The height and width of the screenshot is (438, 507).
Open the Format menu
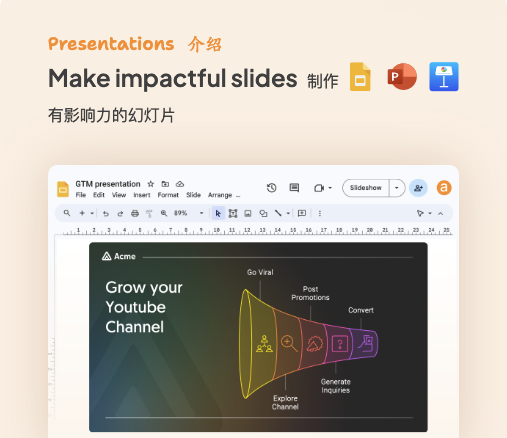[168, 195]
